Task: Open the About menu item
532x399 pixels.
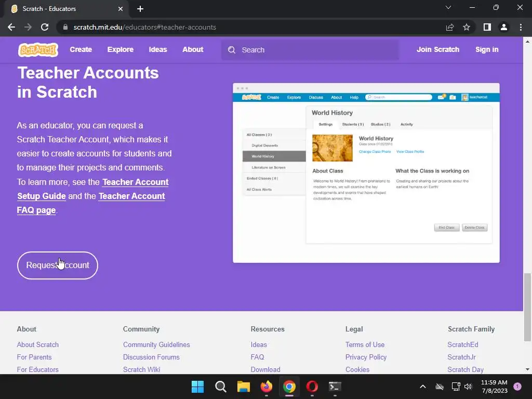Action: click(193, 49)
